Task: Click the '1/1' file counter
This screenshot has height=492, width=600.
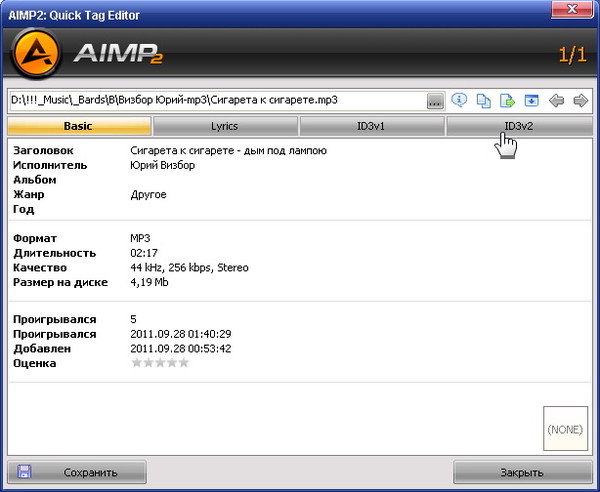Action: click(x=572, y=55)
